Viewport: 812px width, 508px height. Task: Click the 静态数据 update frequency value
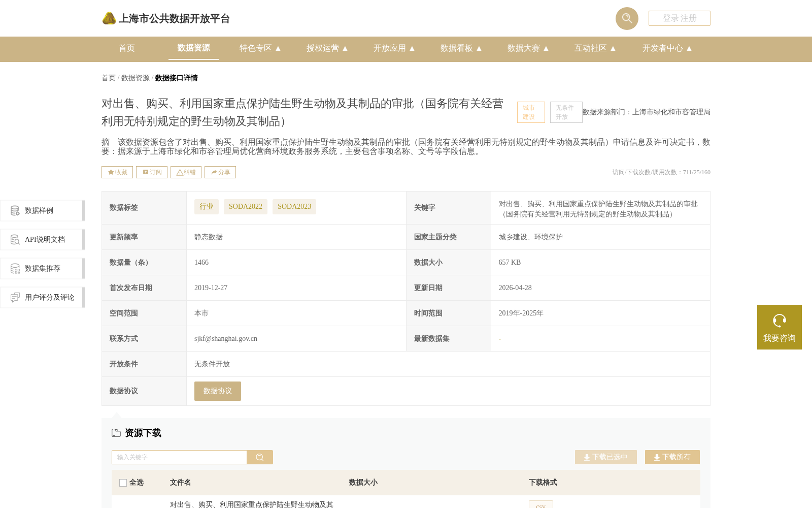pos(209,237)
